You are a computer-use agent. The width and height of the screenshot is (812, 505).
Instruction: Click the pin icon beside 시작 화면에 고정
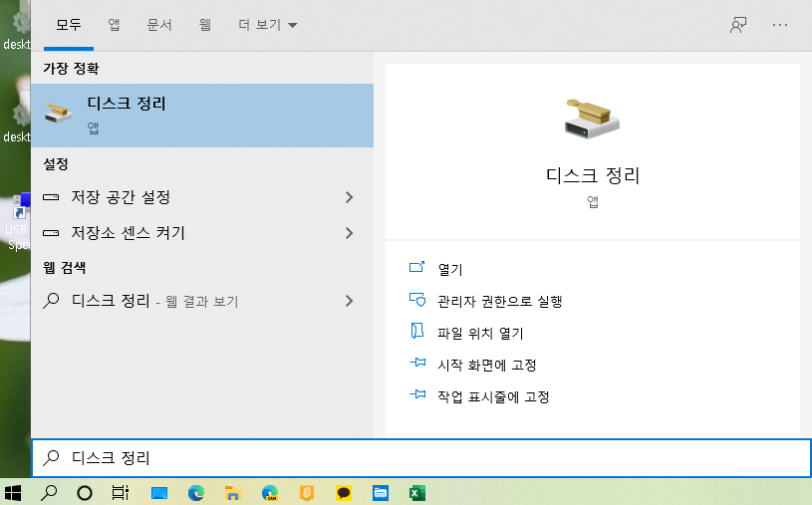(417, 363)
